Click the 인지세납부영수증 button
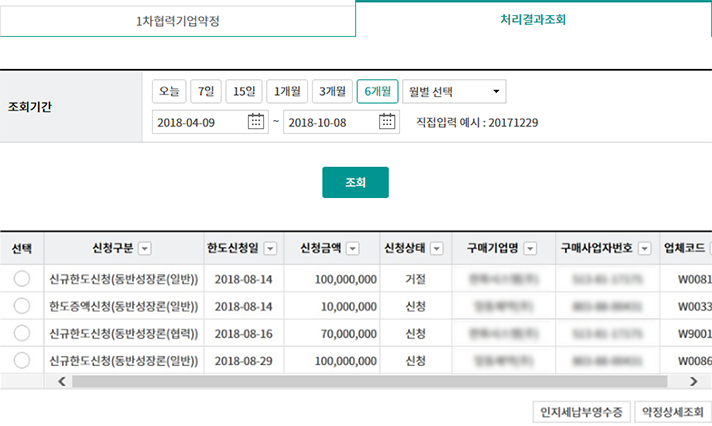 581,411
